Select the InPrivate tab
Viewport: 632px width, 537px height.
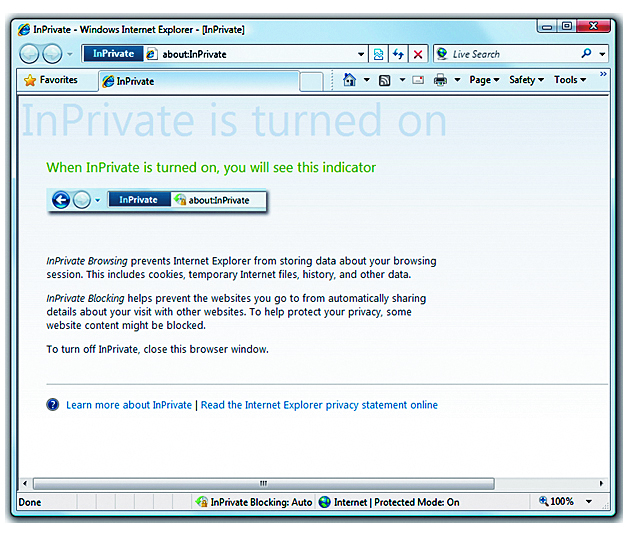click(x=199, y=81)
